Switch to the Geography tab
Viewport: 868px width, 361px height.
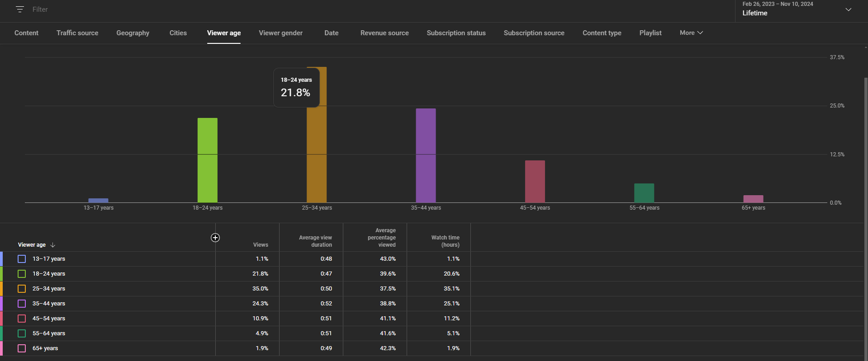point(133,33)
